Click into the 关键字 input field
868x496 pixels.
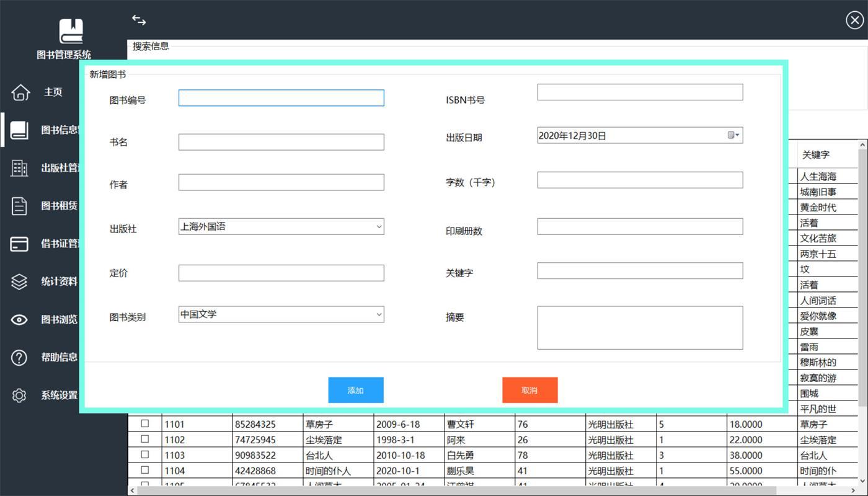pos(640,270)
